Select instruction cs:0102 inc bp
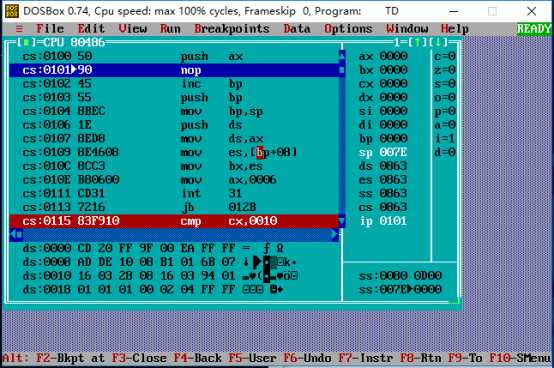This screenshot has height=368, width=554. [174, 84]
